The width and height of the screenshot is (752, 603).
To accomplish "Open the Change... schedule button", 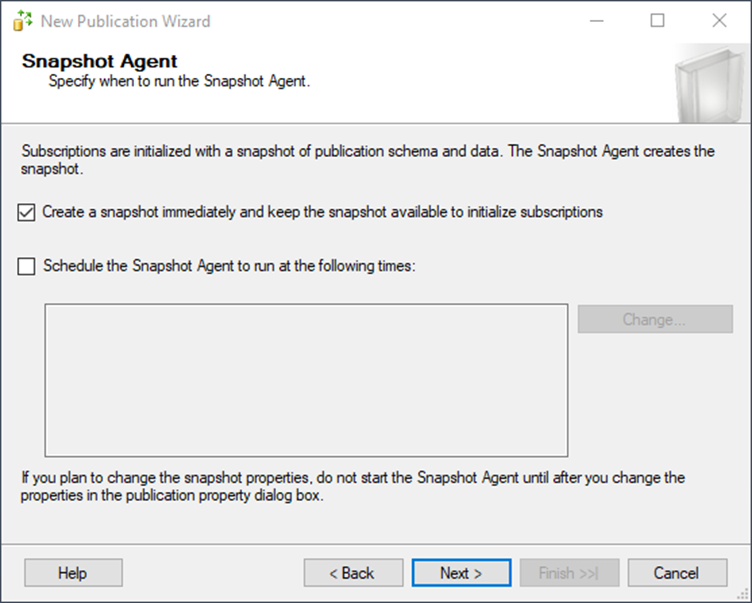I will pyautogui.click(x=655, y=319).
